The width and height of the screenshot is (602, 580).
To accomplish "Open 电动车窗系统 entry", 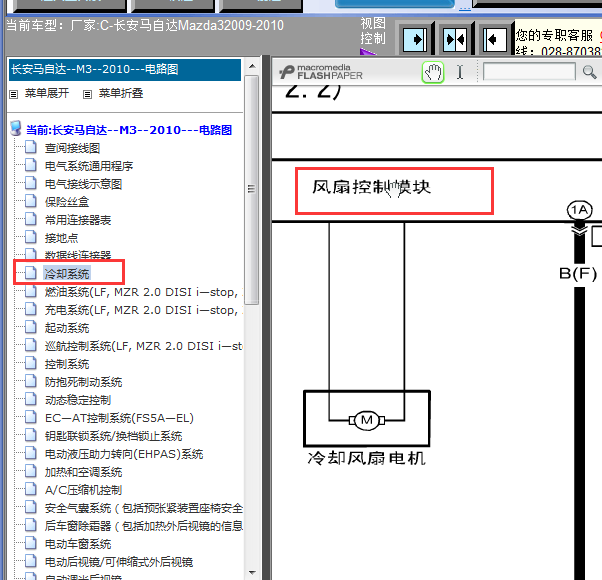I will click(78, 544).
